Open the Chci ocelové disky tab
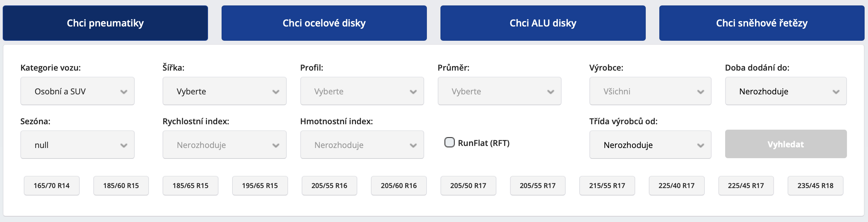This screenshot has width=868, height=222. pyautogui.click(x=324, y=23)
